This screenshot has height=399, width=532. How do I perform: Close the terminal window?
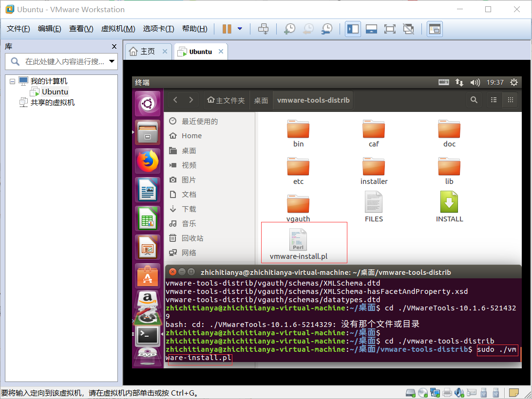pos(172,272)
